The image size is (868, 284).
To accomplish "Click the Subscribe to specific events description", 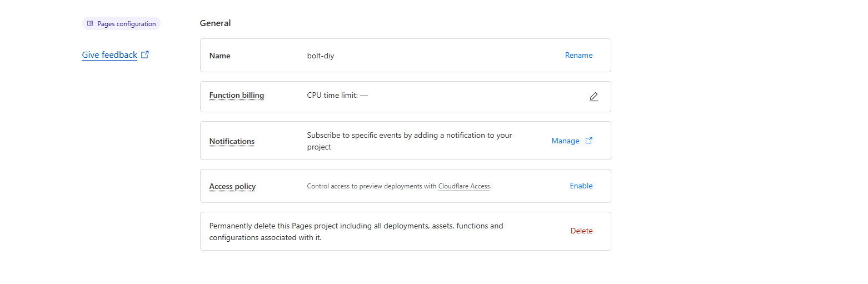I will click(x=410, y=141).
